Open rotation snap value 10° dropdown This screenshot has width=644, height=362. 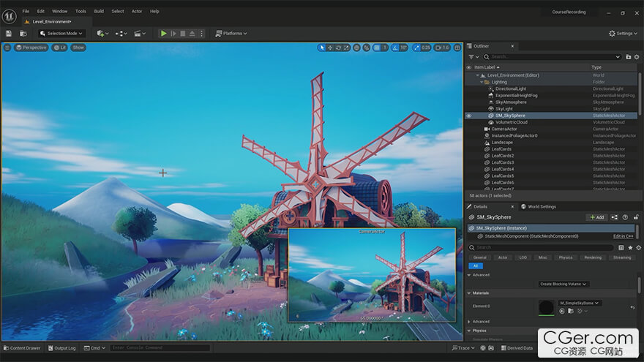click(x=404, y=48)
